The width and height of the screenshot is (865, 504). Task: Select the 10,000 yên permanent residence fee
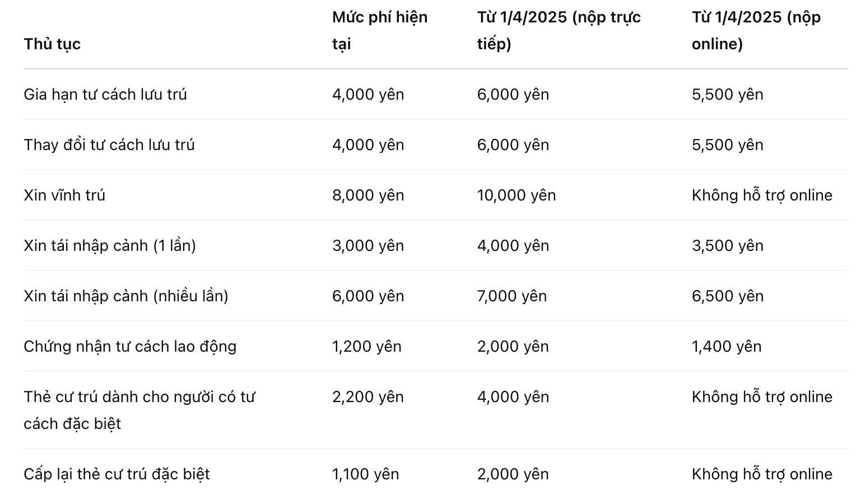(x=517, y=195)
